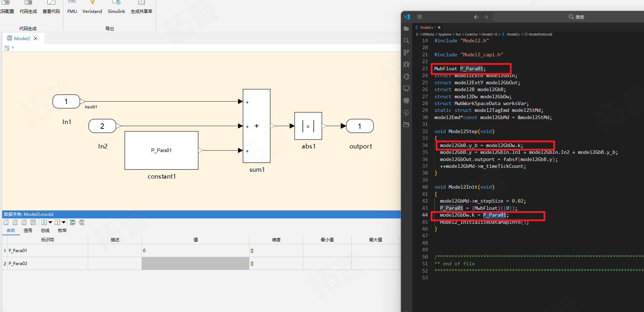This screenshot has height=312, width=644.
Task: Click the Model2-12 breadcrumb in VS Code
Action: pos(490,34)
